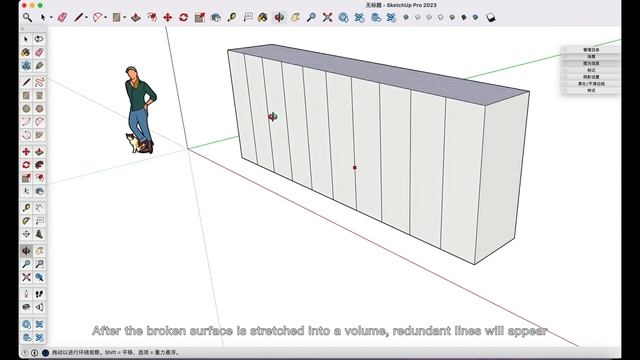The image size is (640, 360).
Task: Toggle X-Ray face style
Action: tap(406, 17)
